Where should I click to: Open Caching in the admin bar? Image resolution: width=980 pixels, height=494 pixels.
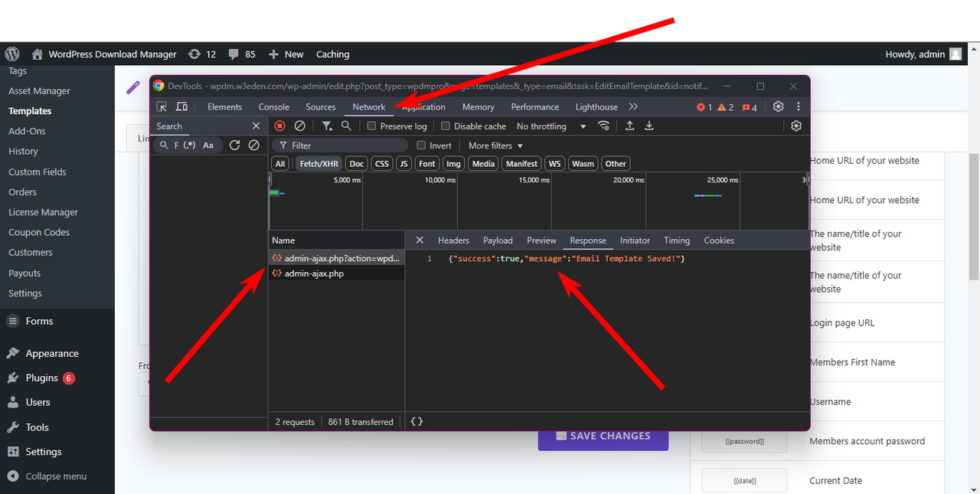click(x=332, y=54)
